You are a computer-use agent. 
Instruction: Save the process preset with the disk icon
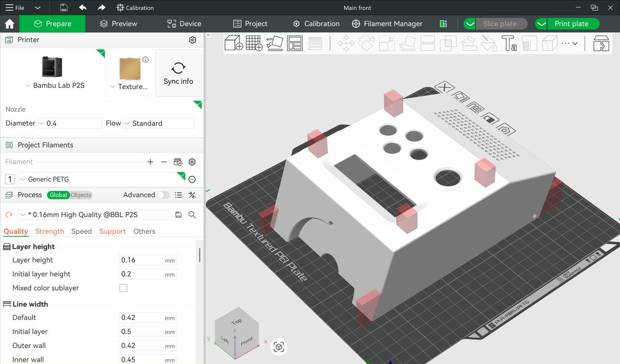pyautogui.click(x=178, y=215)
